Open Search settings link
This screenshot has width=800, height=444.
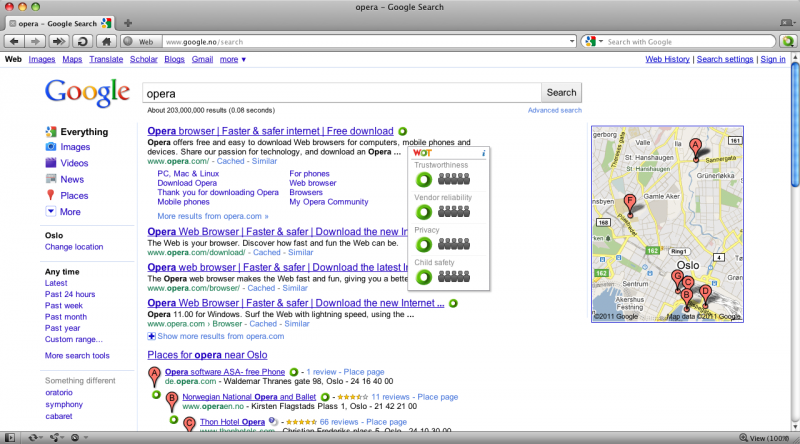pyautogui.click(x=724, y=59)
